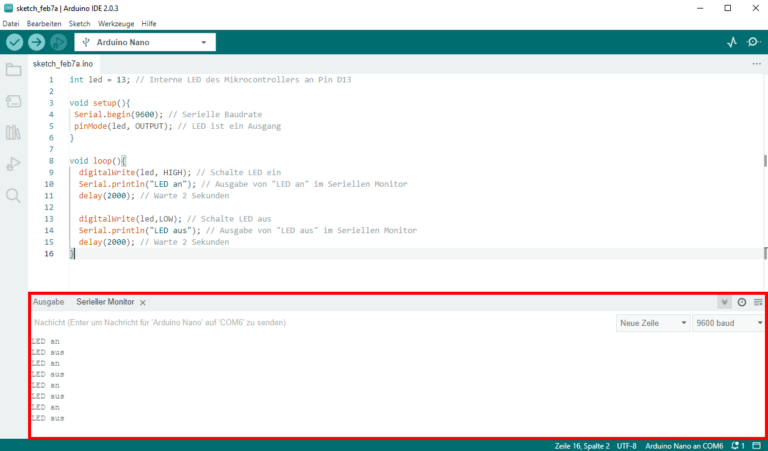Select the sketch_feb7a.ino editor tab
The width and height of the screenshot is (768, 451).
coord(63,64)
